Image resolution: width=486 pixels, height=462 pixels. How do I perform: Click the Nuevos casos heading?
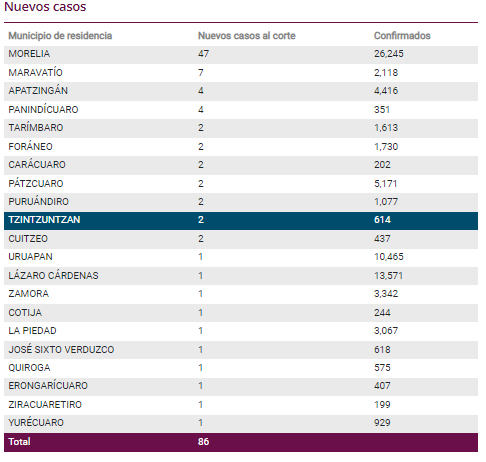tap(45, 7)
